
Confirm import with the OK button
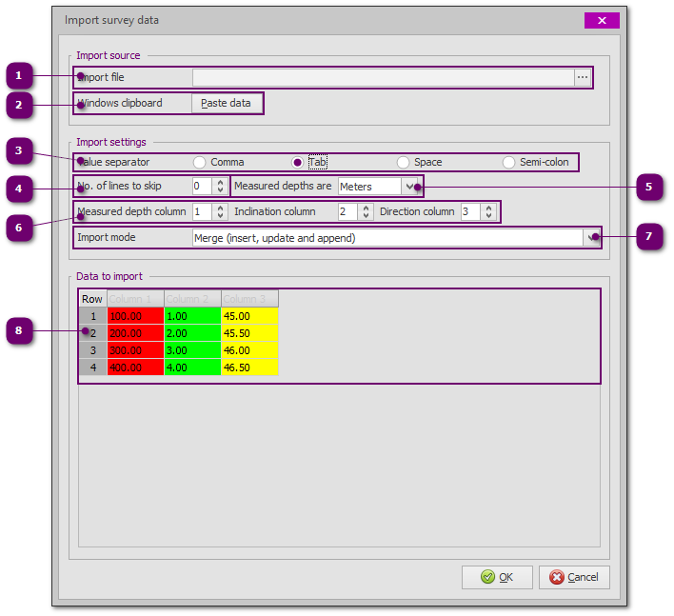click(x=497, y=577)
